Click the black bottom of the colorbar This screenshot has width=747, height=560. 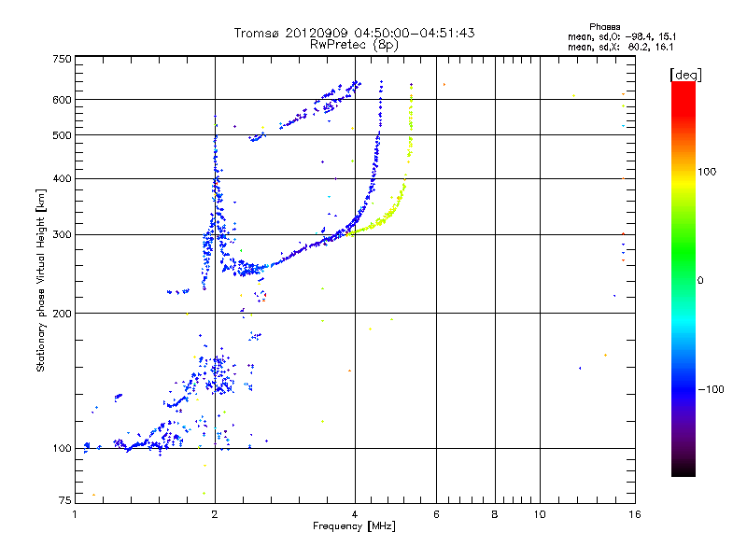684,469
